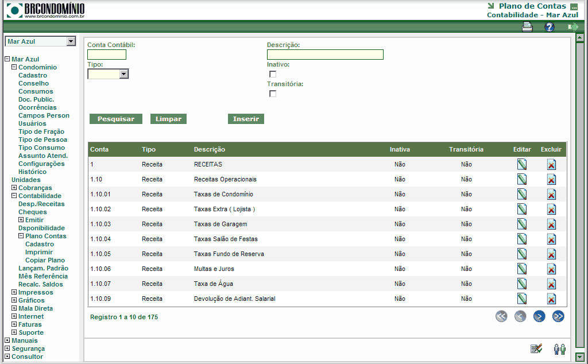The width and height of the screenshot is (588, 364).
Task: Edit the Taxas Salão de Festas account
Action: [522, 239]
